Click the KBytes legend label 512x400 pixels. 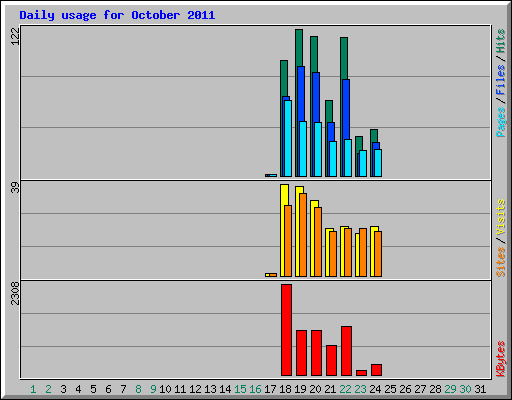point(501,359)
